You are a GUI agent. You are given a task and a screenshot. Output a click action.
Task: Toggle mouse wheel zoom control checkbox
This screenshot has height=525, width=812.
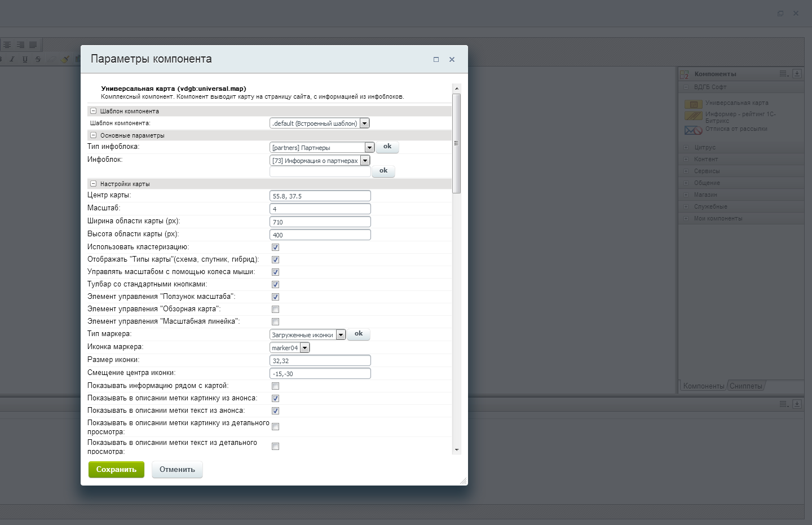click(x=275, y=272)
